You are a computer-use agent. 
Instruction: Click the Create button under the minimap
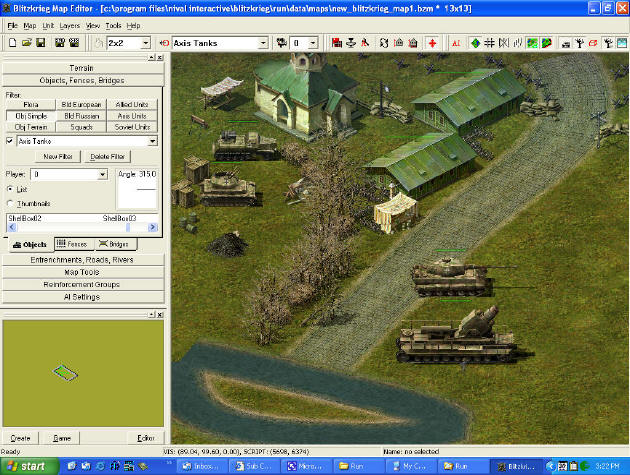tap(20, 438)
